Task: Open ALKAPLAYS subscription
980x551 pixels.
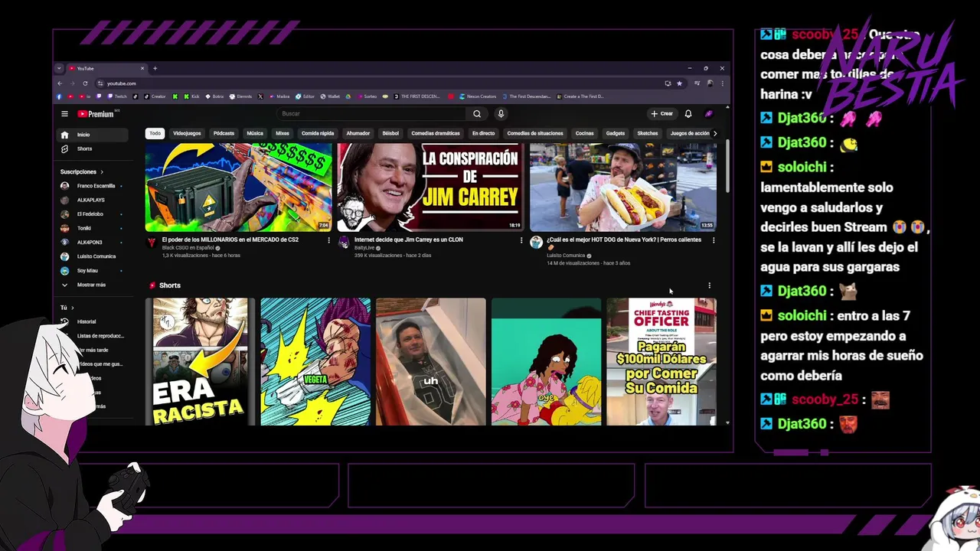Action: point(93,201)
